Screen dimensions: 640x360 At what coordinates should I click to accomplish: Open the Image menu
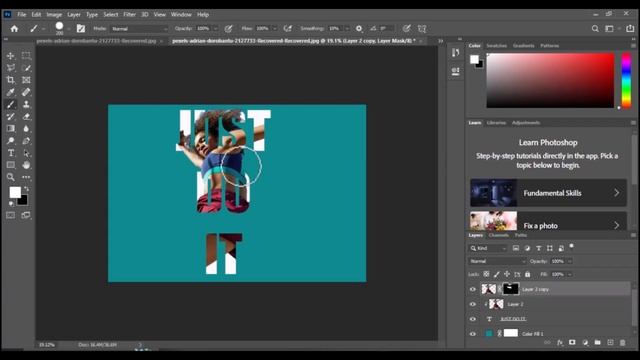(x=54, y=14)
